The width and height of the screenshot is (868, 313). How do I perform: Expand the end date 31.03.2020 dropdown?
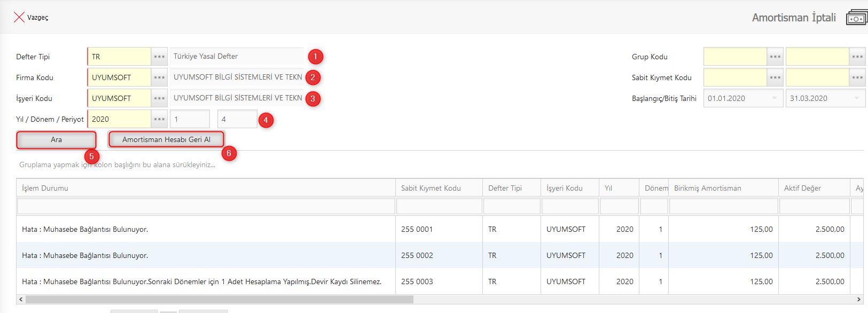[x=857, y=98]
